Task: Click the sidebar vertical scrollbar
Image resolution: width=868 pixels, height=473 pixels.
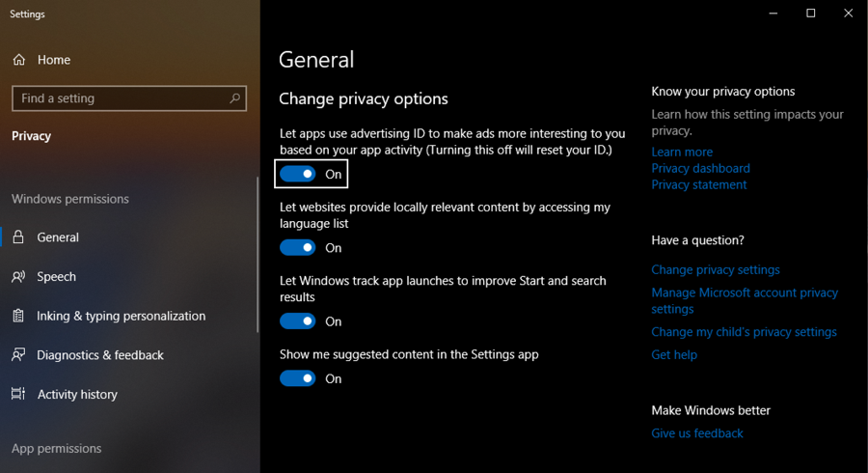Action: [258, 255]
